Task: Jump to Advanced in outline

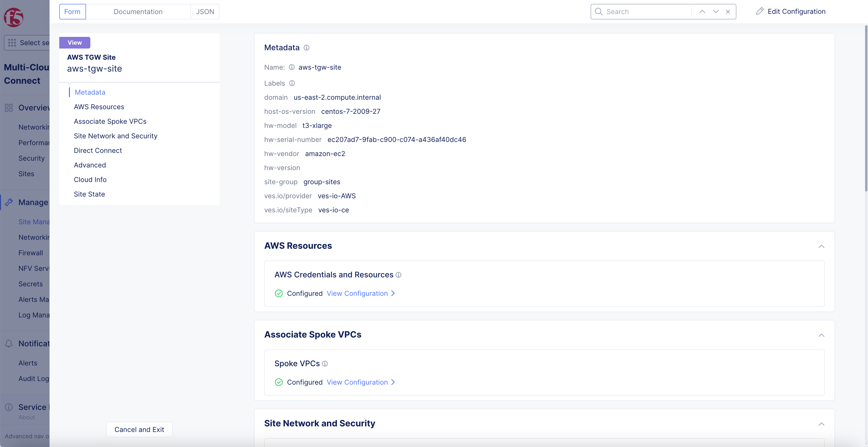Action: coord(90,165)
